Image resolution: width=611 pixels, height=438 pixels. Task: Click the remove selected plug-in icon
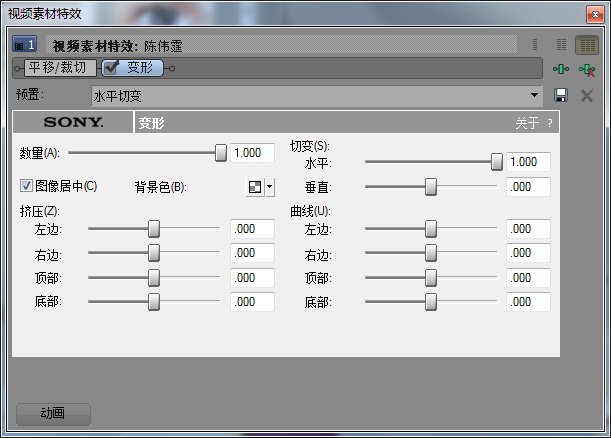[586, 69]
